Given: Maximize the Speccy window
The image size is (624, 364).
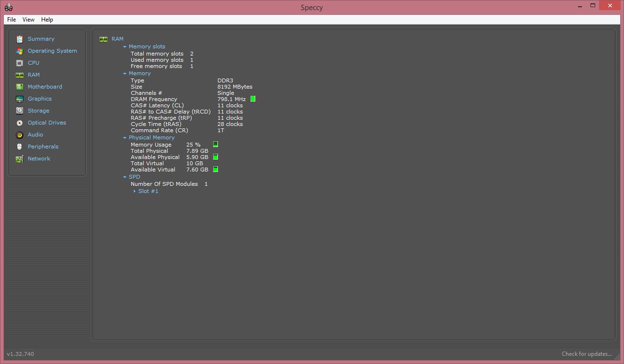Looking at the screenshot, I should [x=593, y=5].
